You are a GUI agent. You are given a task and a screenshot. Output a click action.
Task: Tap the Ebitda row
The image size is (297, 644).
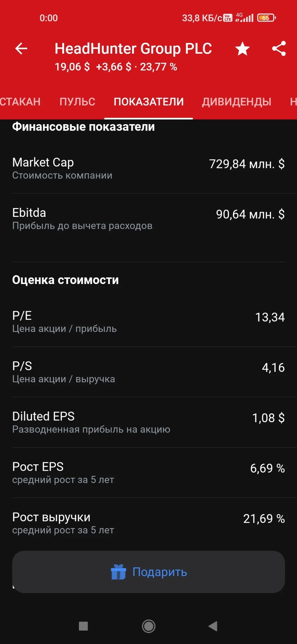(148, 218)
